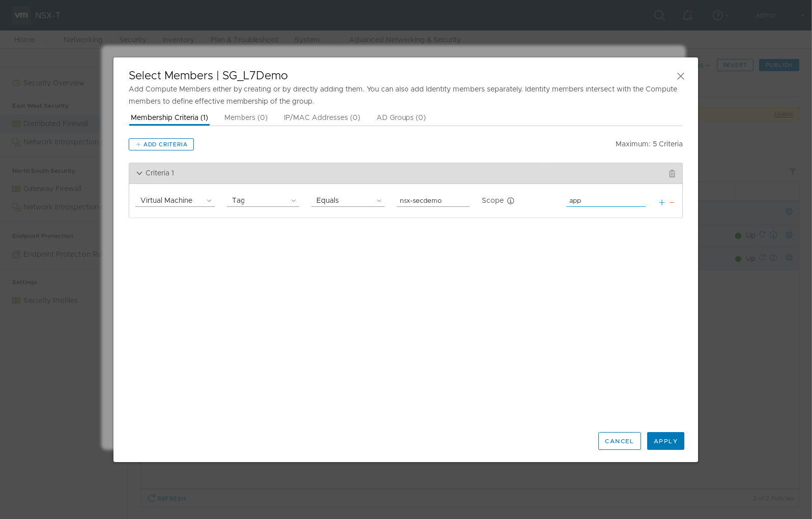Viewport: 812px width, 519px height.
Task: Click PUBLISH button in background
Action: pyautogui.click(x=779, y=65)
